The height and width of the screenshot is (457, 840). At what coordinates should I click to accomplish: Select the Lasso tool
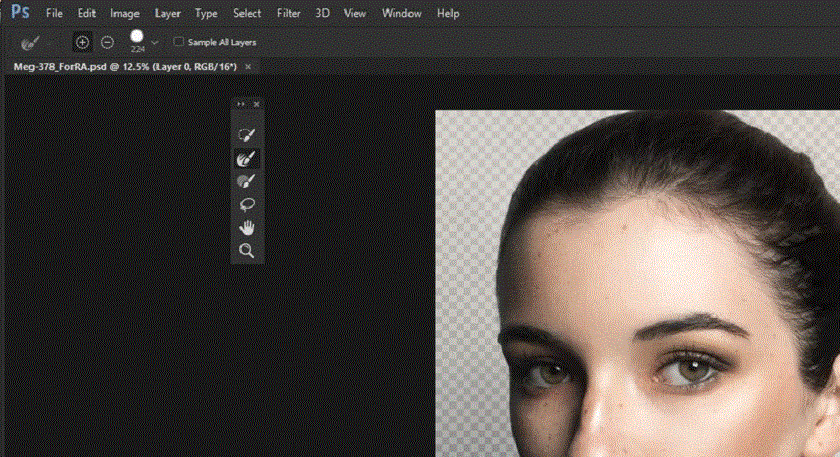(246, 204)
